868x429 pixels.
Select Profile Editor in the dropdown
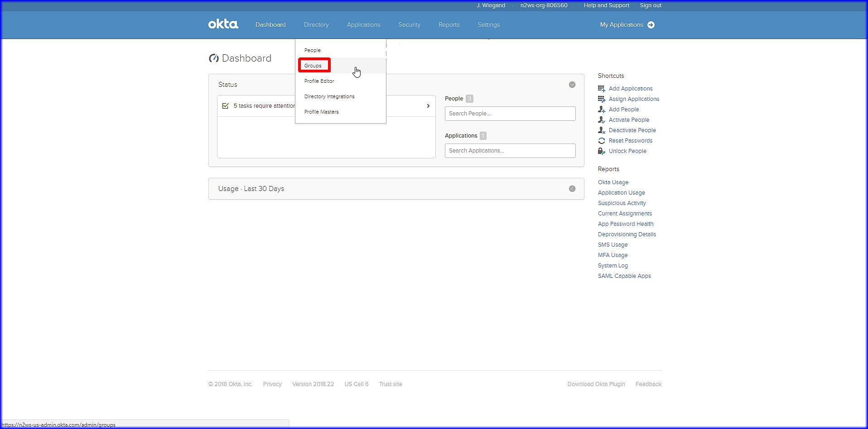[x=319, y=81]
